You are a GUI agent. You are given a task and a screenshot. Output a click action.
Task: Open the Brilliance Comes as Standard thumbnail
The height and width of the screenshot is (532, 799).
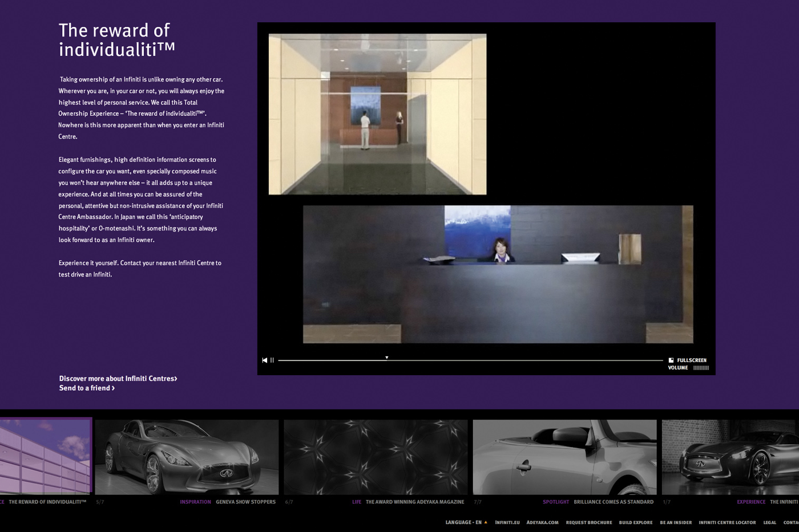pos(564,457)
